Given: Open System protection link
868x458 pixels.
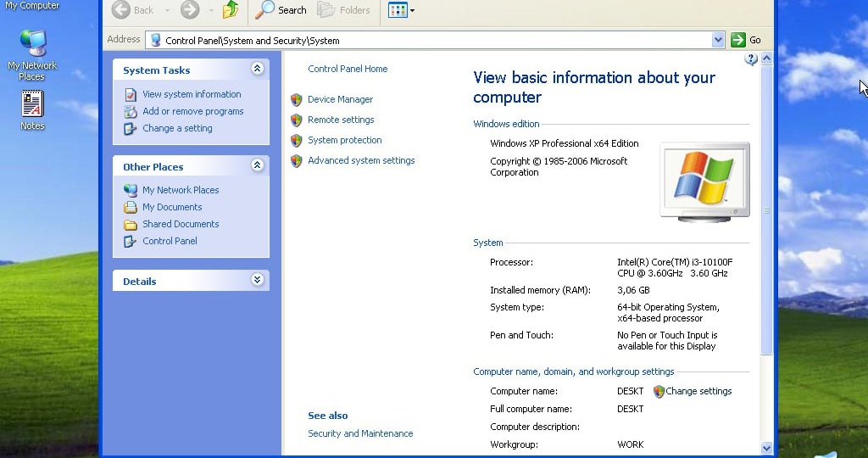Looking at the screenshot, I should point(344,140).
